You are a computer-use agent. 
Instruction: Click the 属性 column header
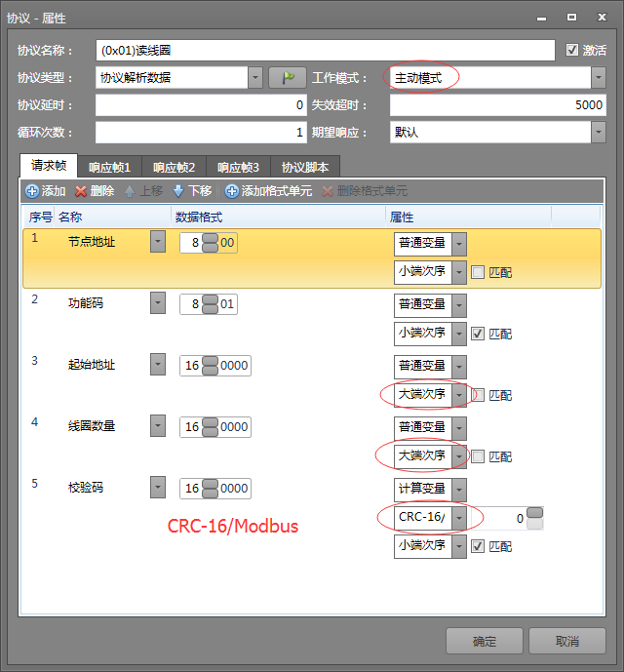pos(468,217)
